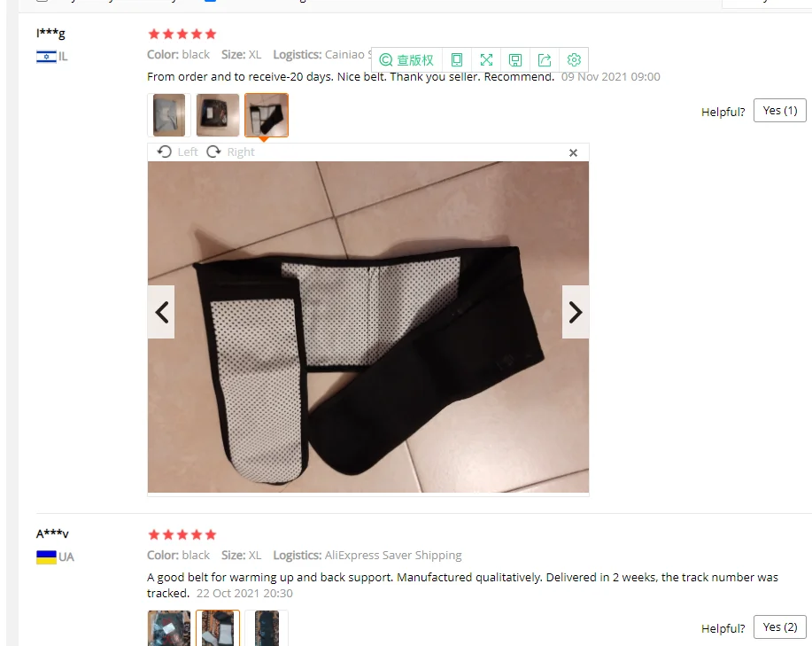Click the share export icon in green toolbar
812x646 pixels.
[545, 60]
